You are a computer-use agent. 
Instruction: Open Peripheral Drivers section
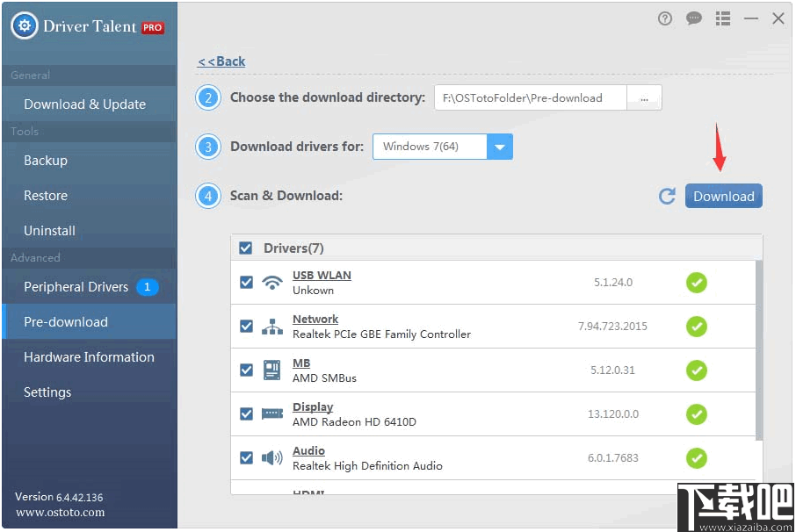(x=90, y=286)
